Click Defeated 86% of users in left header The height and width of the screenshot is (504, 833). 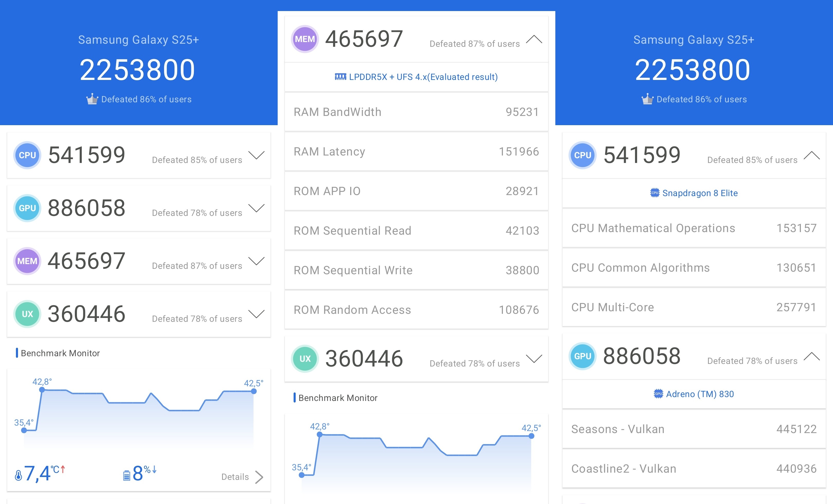(146, 99)
